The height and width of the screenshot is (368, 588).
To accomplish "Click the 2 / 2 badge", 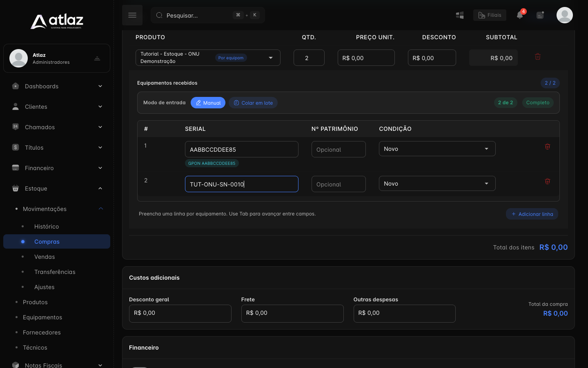I will (550, 83).
